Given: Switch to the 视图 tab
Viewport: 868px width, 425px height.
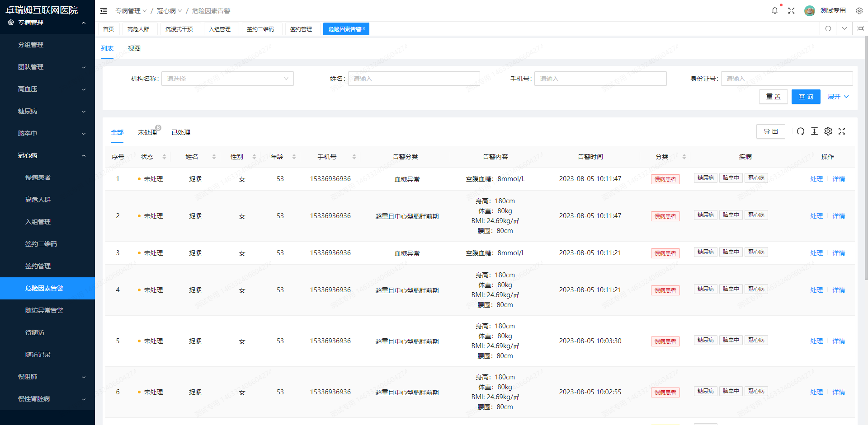Looking at the screenshot, I should [134, 48].
